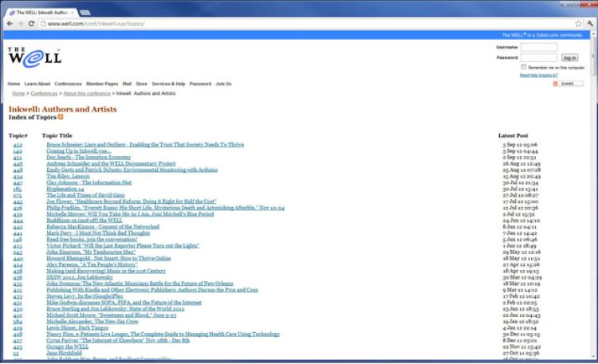Click the browser back arrow

click(x=10, y=24)
